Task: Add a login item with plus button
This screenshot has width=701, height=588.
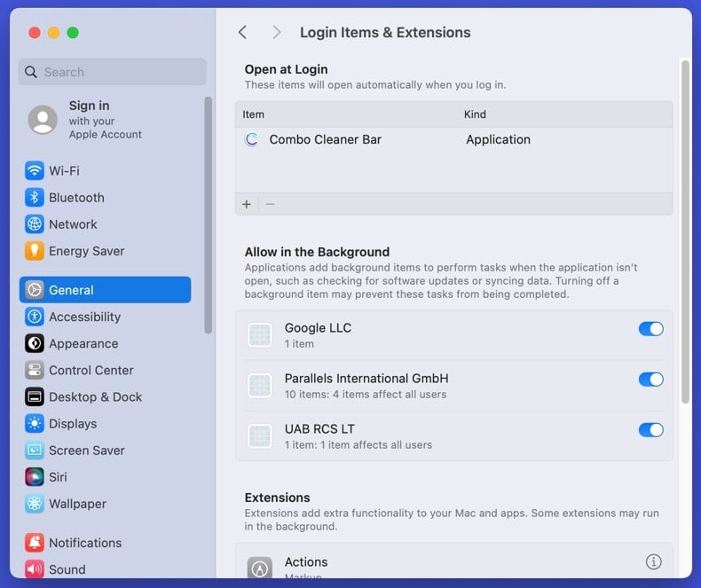Action: (x=247, y=204)
